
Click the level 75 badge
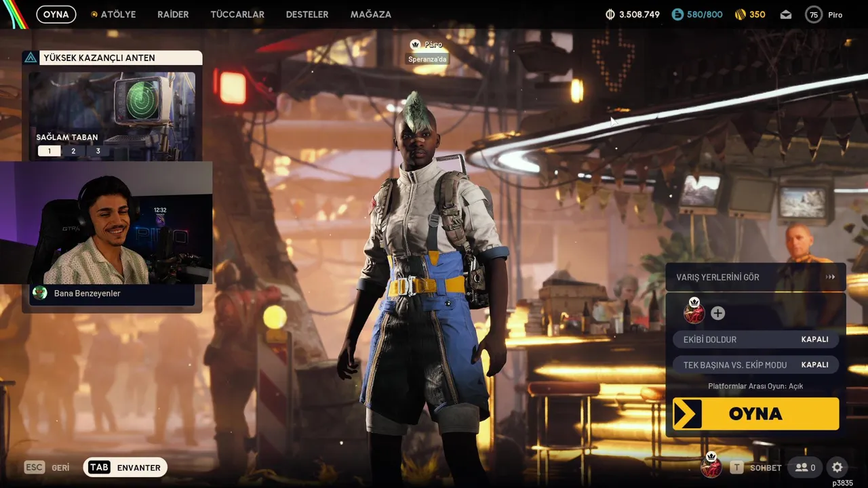coord(813,14)
